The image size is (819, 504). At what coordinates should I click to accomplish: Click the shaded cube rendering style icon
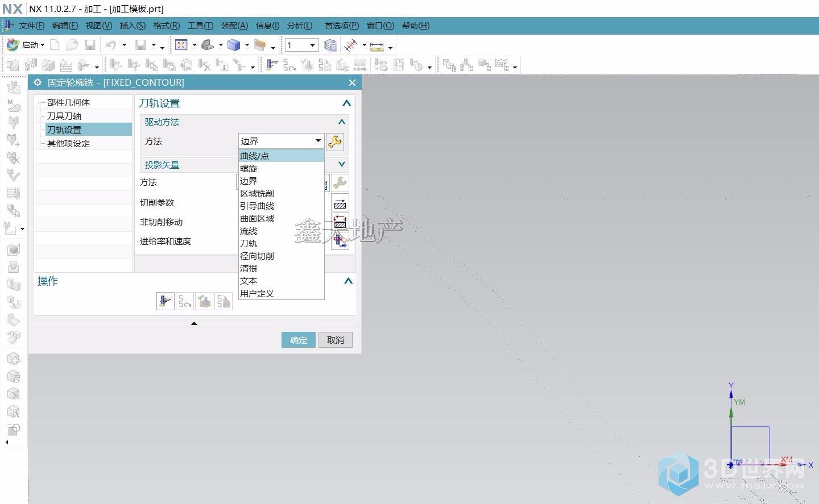coord(233,45)
